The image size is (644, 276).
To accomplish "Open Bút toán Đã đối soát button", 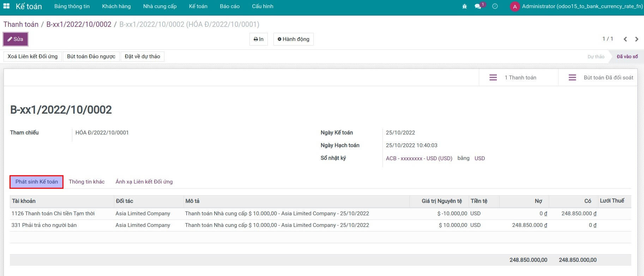I will click(x=601, y=78).
